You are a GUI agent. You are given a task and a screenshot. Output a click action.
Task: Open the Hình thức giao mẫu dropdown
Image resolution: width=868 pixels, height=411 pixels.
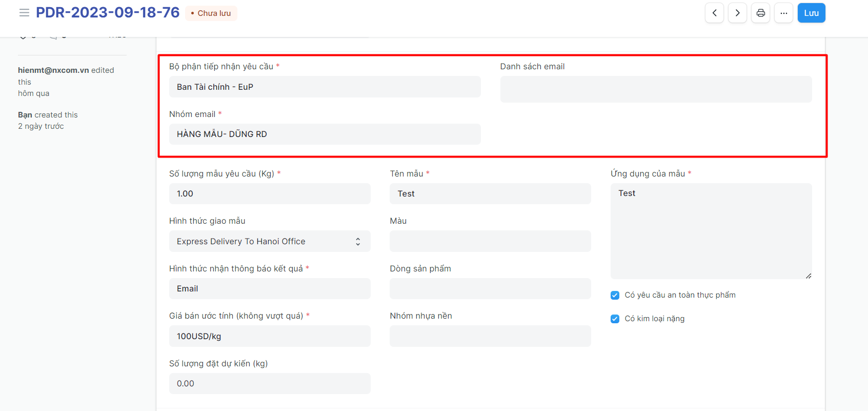(x=269, y=241)
